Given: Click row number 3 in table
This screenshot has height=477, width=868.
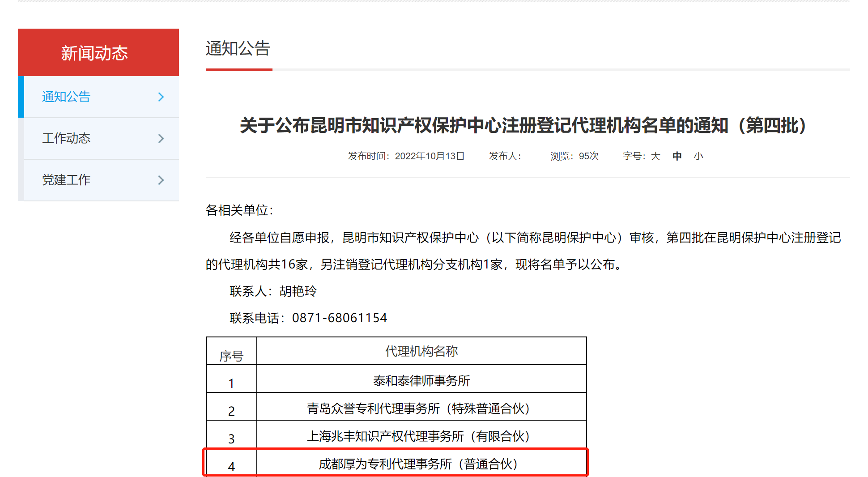Looking at the screenshot, I should click(x=231, y=439).
